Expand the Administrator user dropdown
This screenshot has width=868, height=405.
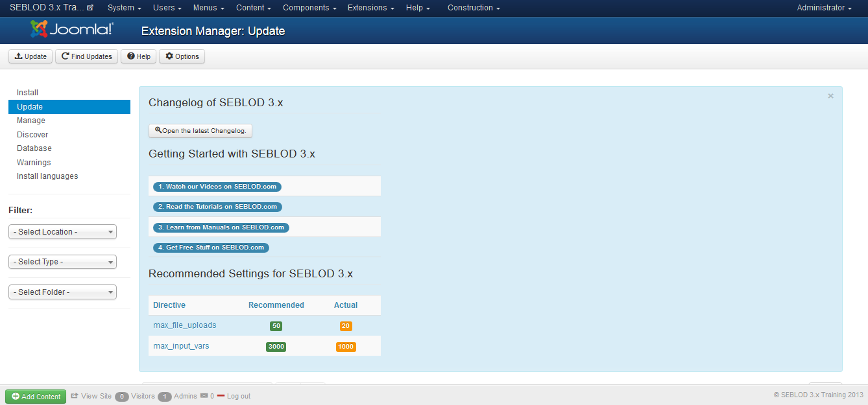[824, 8]
